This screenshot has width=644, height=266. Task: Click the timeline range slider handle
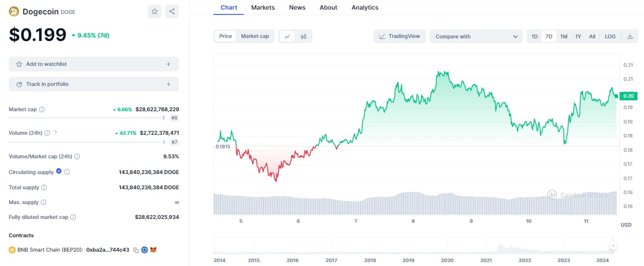click(x=614, y=246)
